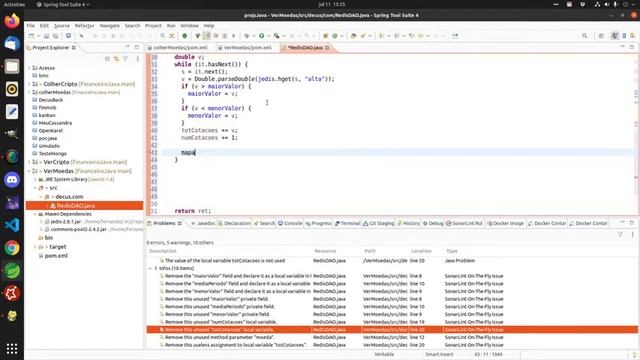Open Firefox from the dock

12,21
